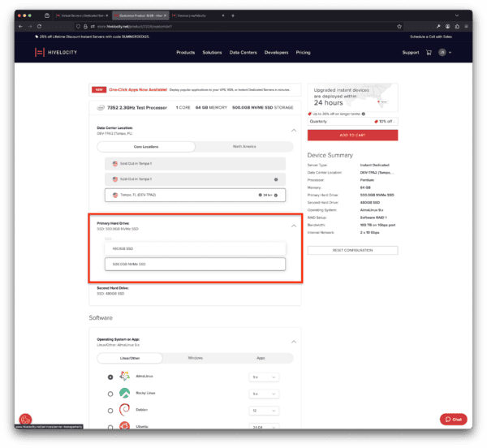487x448 pixels.
Task: Open the AlmaLinux version dropdown
Action: click(x=263, y=377)
